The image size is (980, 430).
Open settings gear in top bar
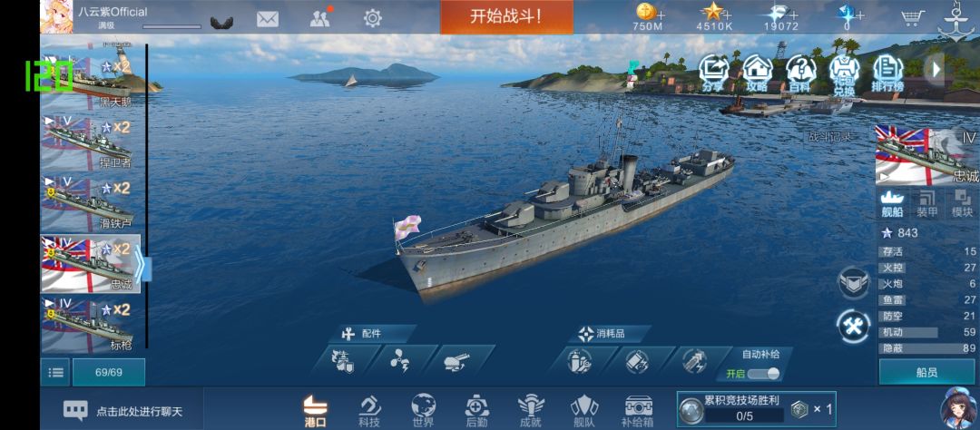pos(373,18)
